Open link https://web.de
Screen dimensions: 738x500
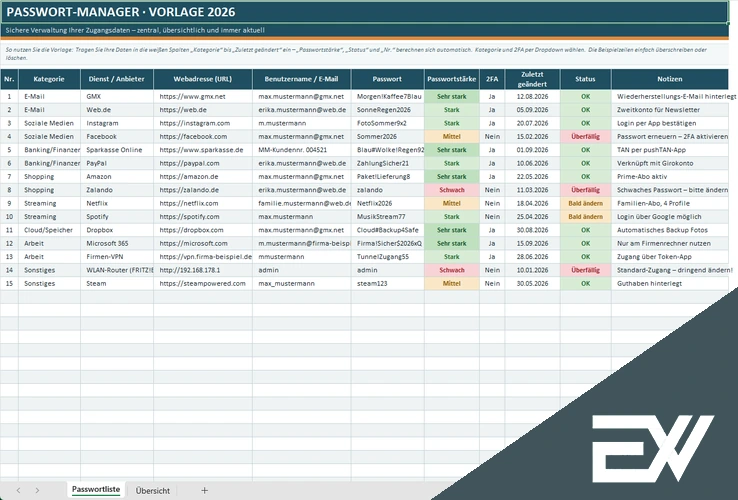[183, 110]
